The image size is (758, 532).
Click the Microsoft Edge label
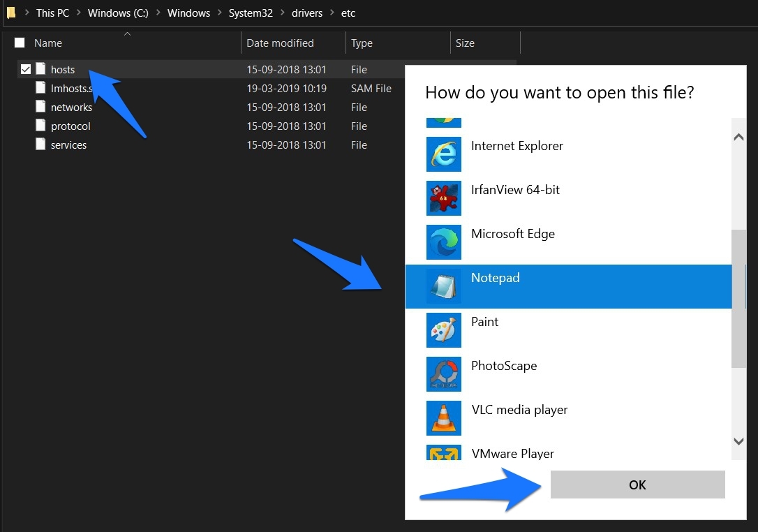click(513, 234)
